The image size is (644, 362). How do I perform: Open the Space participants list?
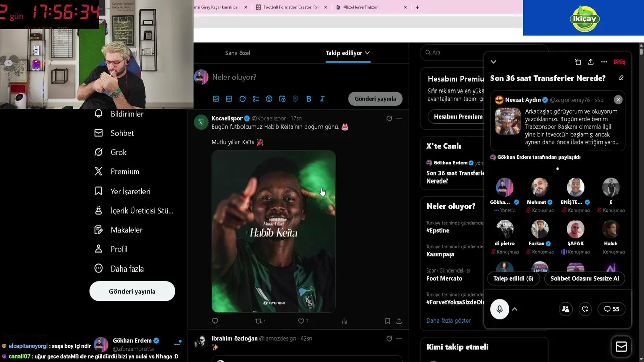click(566, 309)
